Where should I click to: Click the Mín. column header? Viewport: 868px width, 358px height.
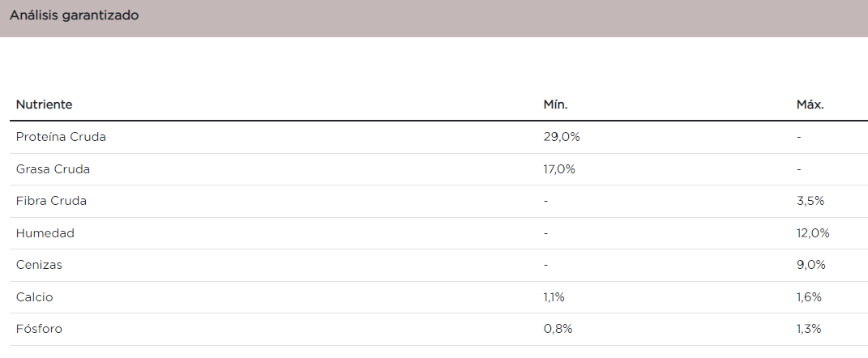tap(555, 105)
